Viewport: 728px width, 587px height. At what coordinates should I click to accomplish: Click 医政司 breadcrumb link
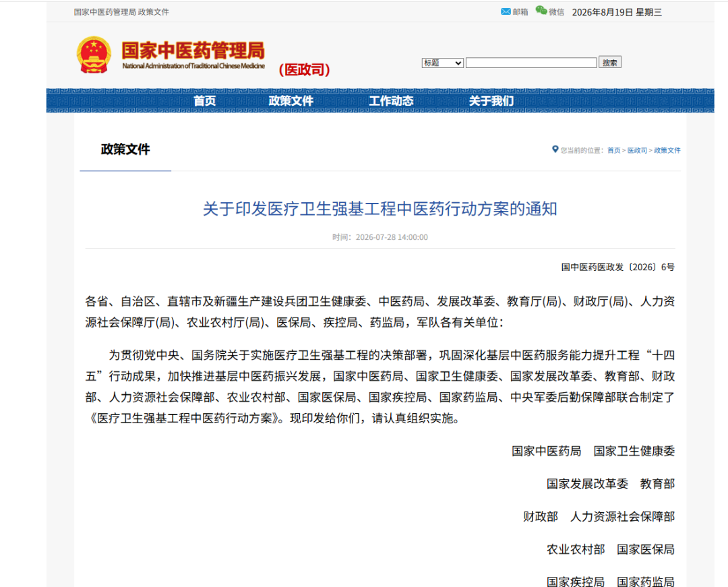tap(638, 150)
